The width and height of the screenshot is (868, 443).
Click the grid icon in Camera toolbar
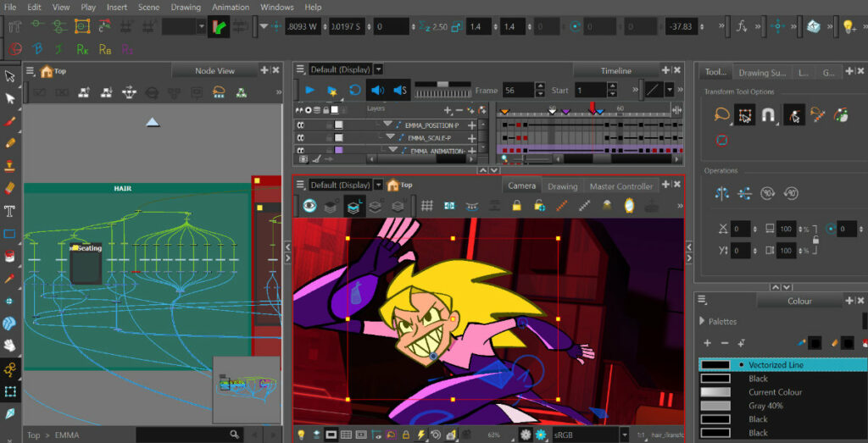click(426, 206)
